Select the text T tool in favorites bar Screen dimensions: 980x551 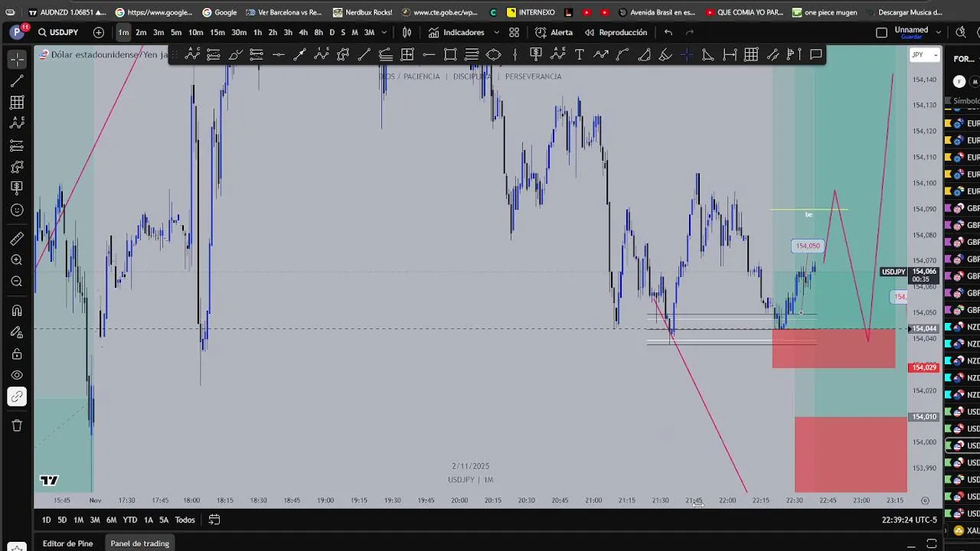580,54
